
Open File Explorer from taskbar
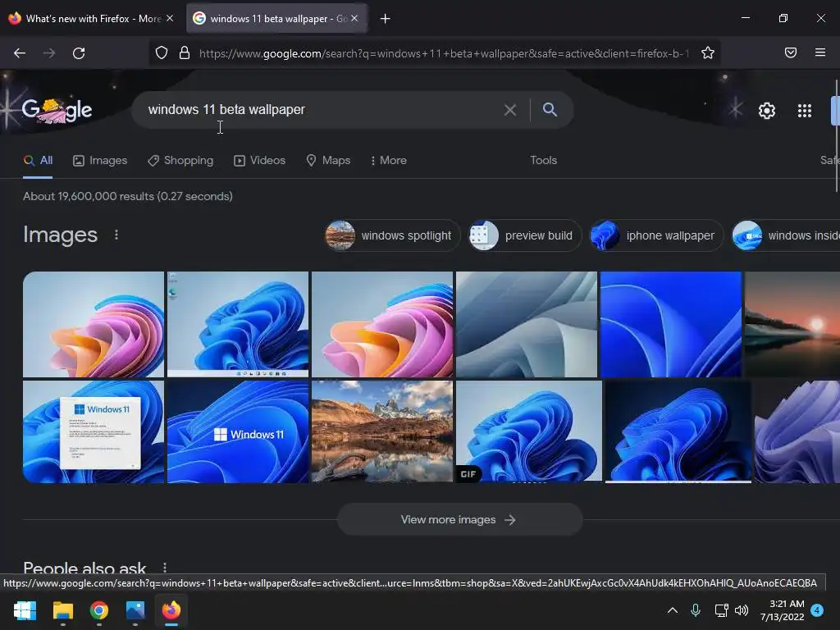62,610
